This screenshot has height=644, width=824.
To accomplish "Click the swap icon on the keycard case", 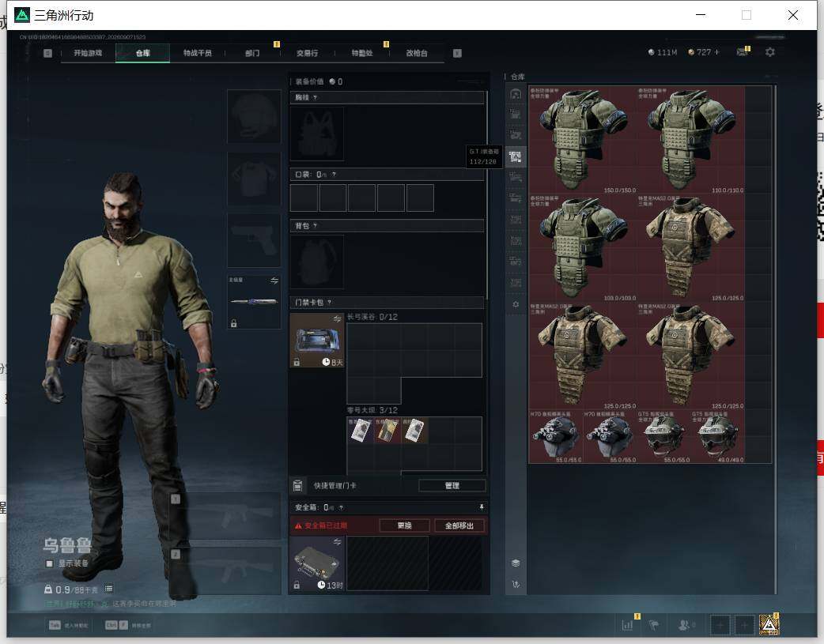I will coord(338,319).
